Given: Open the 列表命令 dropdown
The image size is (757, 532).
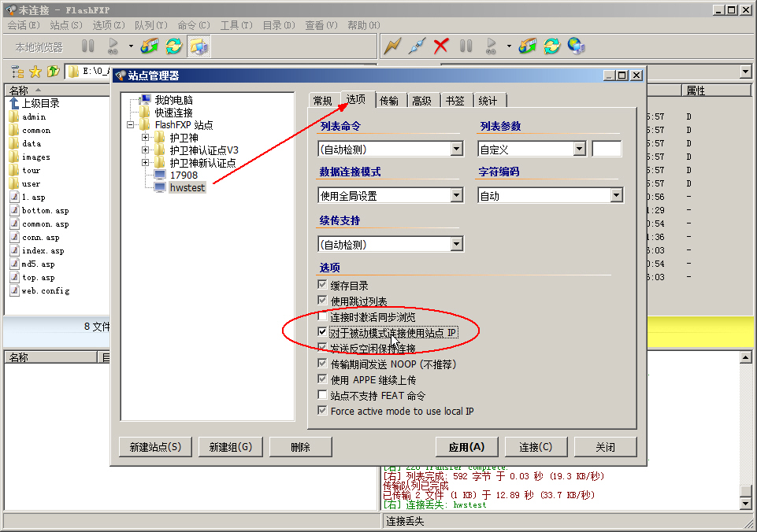Looking at the screenshot, I should pos(456,149).
